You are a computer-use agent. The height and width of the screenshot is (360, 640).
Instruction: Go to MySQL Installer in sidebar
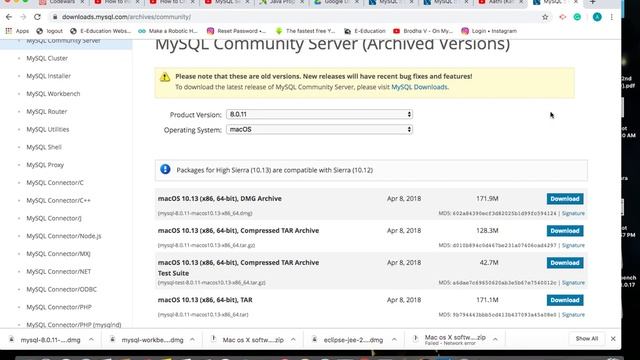click(49, 76)
